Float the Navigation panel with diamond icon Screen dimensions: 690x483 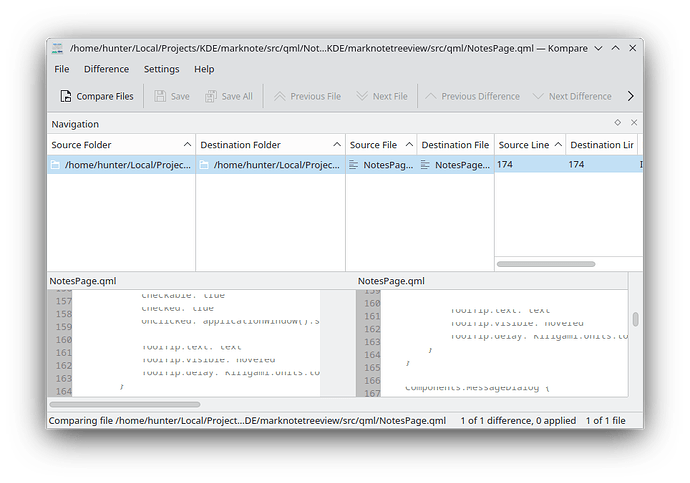[618, 123]
